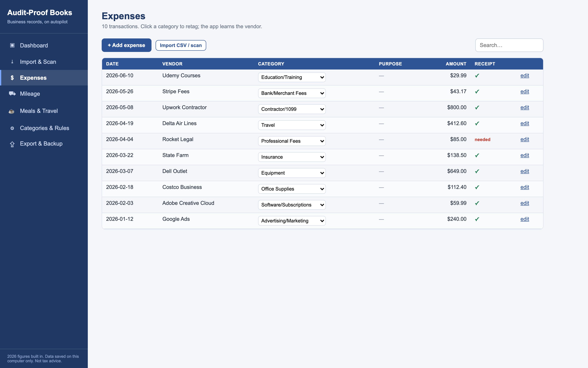Click the + Add expense button
Screen dimensions: 588x368
pos(126,45)
